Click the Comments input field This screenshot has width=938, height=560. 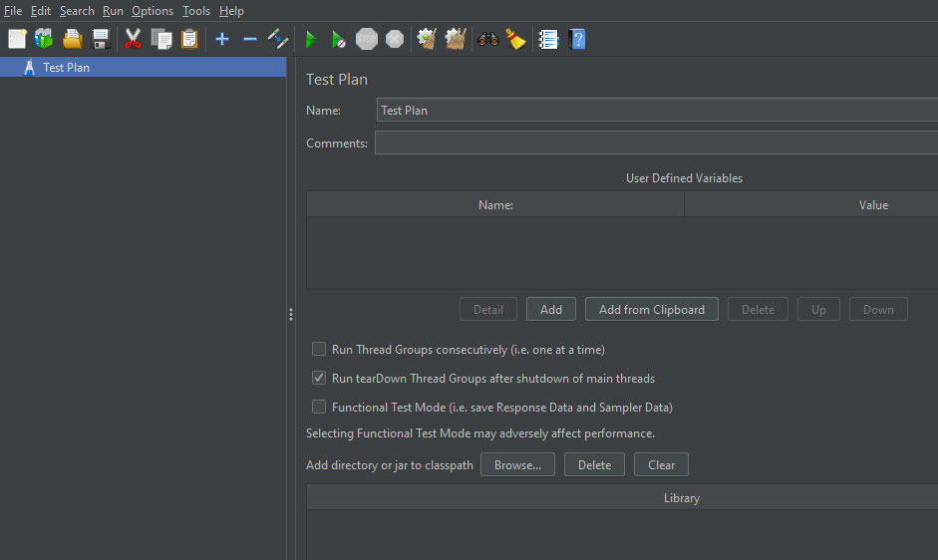pos(656,143)
